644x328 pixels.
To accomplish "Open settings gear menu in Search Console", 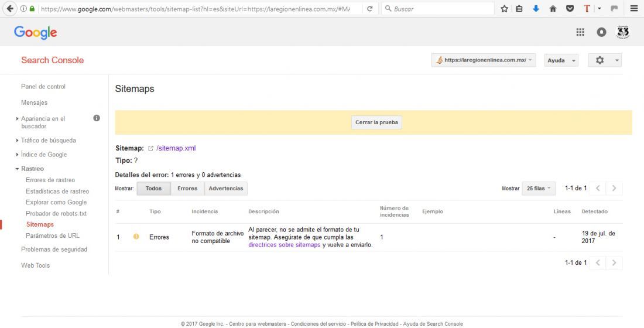I will pyautogui.click(x=605, y=60).
